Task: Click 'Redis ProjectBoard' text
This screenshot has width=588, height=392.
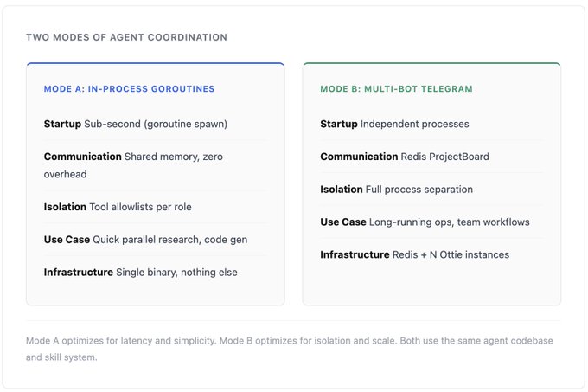Action: tap(445, 157)
